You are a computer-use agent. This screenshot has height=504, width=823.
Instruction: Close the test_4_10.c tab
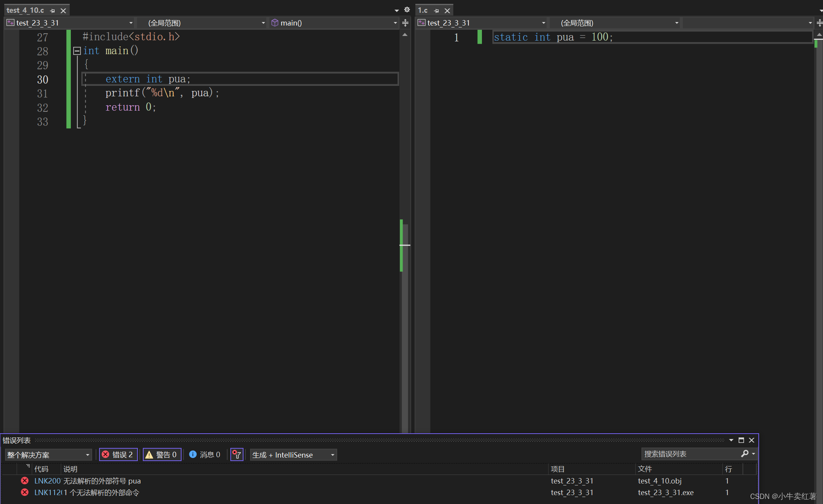(x=63, y=11)
